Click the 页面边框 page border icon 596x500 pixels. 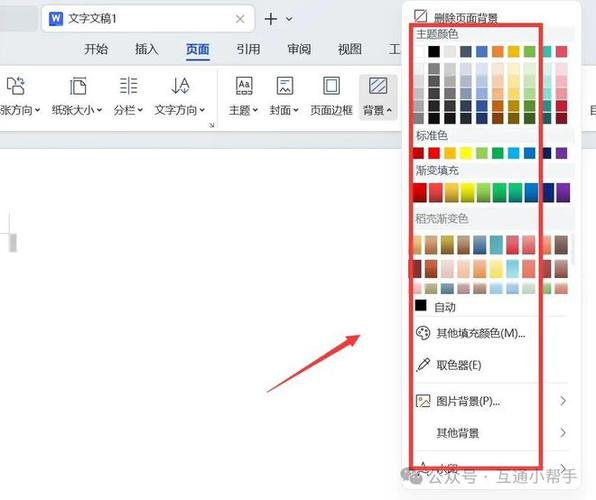click(x=331, y=86)
